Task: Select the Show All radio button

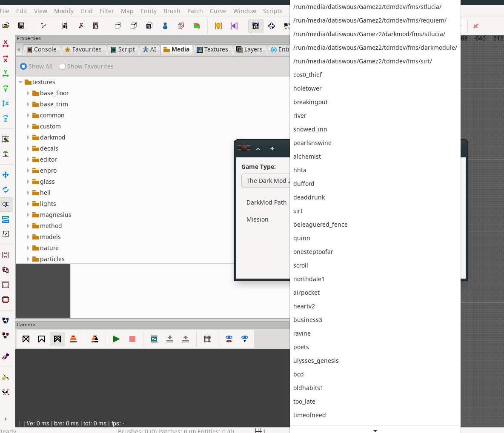Action: (x=24, y=66)
